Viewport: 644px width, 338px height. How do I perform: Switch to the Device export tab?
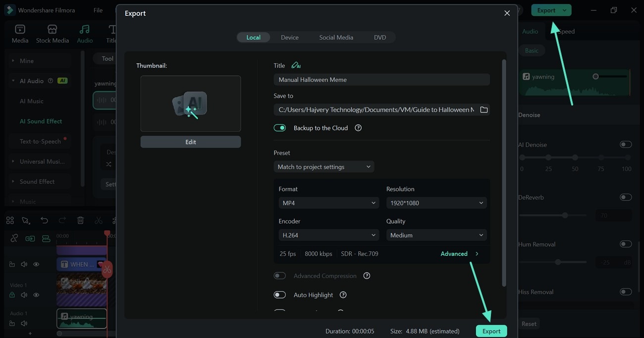click(290, 37)
